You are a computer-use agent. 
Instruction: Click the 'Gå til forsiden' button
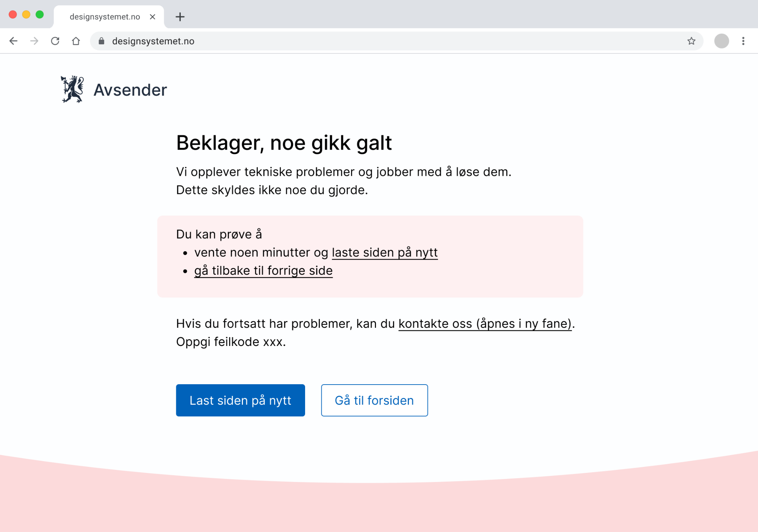click(x=374, y=400)
